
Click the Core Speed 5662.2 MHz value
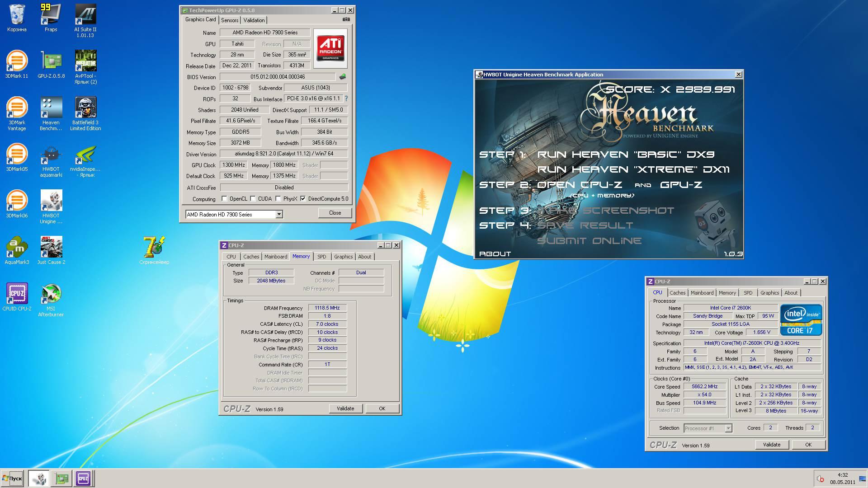[x=704, y=386]
